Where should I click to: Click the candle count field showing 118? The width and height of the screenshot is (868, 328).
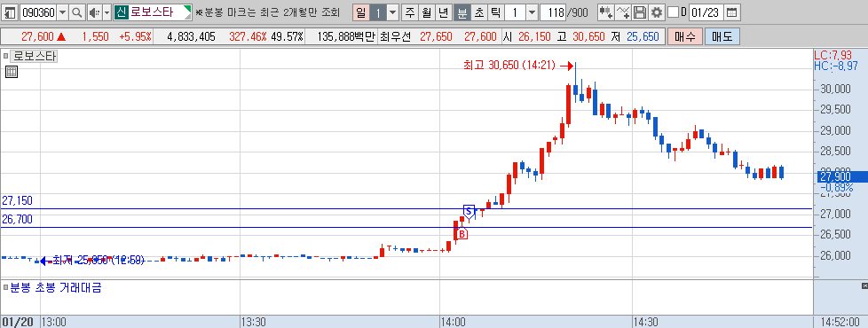(x=552, y=12)
